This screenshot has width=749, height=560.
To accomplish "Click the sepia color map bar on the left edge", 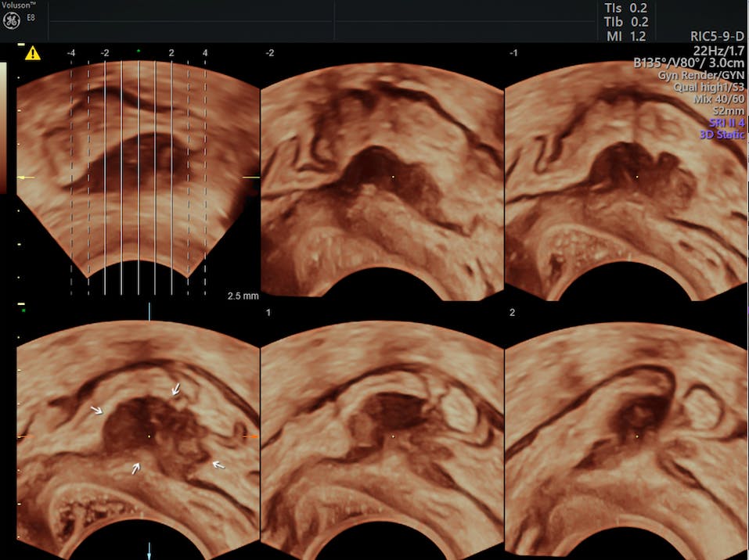I will point(3,125).
